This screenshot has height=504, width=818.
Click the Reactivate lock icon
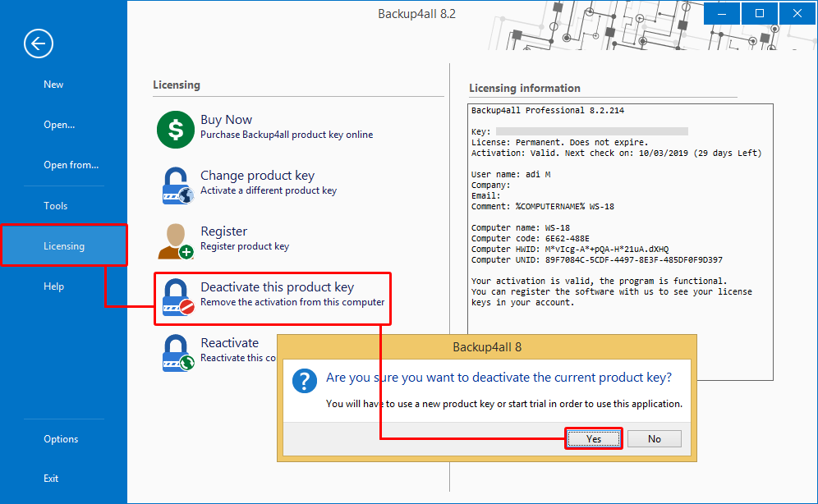pyautogui.click(x=177, y=351)
